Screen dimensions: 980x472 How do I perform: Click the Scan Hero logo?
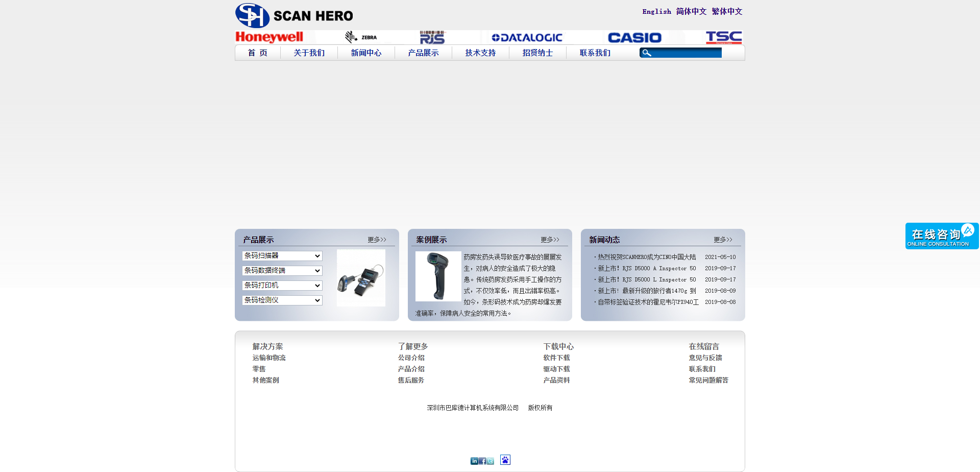point(294,15)
